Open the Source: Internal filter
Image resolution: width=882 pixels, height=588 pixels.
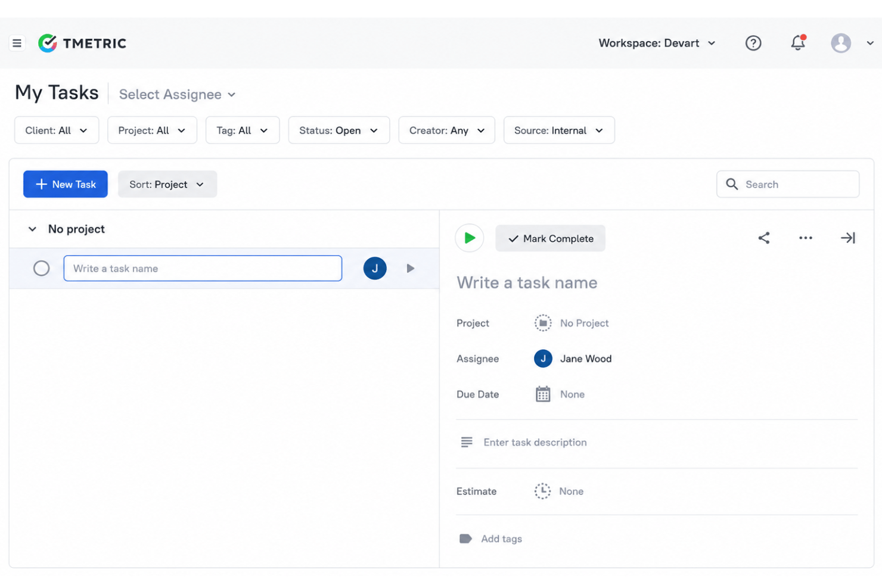point(559,130)
